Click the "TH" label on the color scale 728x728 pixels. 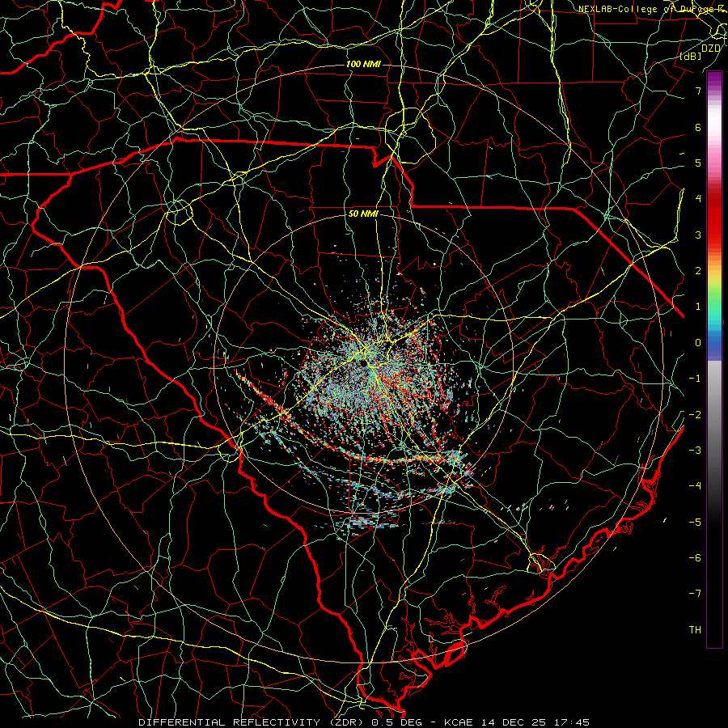pyautogui.click(x=695, y=630)
